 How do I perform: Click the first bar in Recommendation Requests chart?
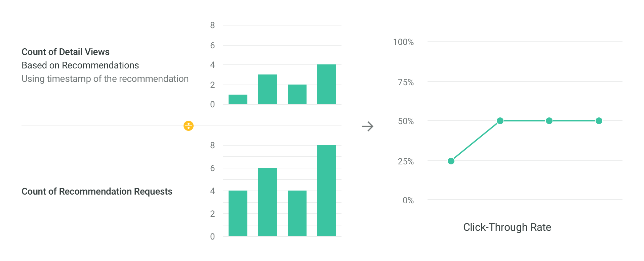pyautogui.click(x=238, y=213)
